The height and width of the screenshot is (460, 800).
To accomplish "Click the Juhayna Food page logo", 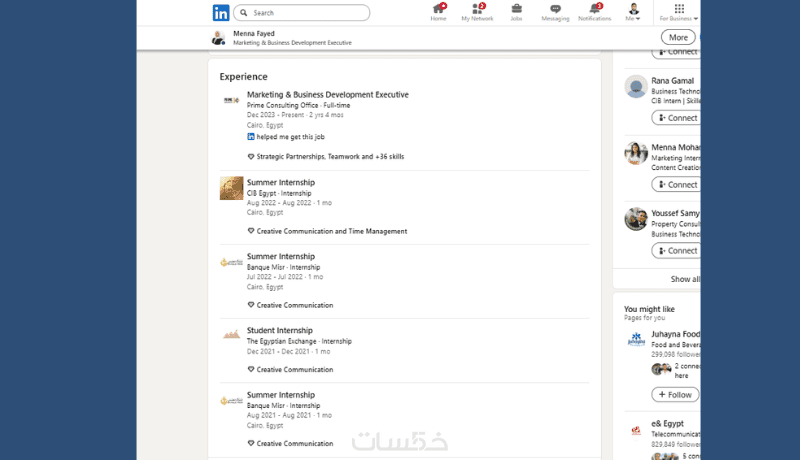I will tap(636, 339).
